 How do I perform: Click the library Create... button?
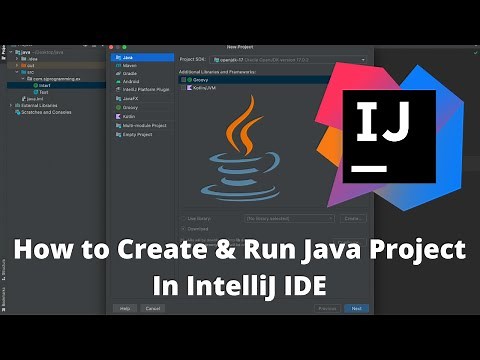click(x=353, y=219)
